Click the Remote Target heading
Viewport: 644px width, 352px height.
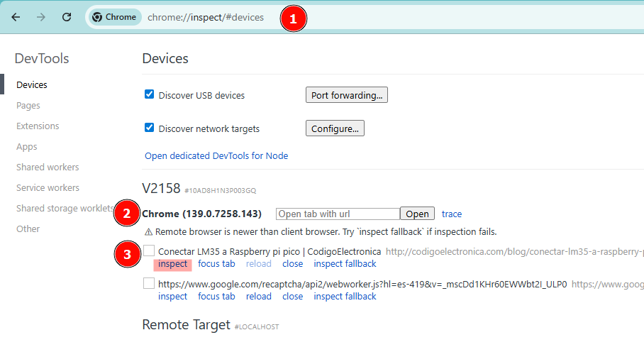(x=186, y=325)
